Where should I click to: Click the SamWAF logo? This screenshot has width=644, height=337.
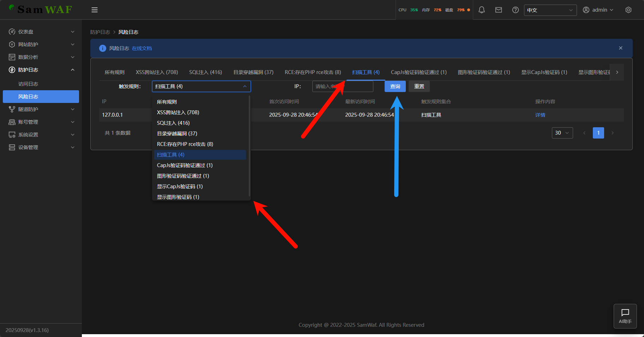(x=41, y=10)
